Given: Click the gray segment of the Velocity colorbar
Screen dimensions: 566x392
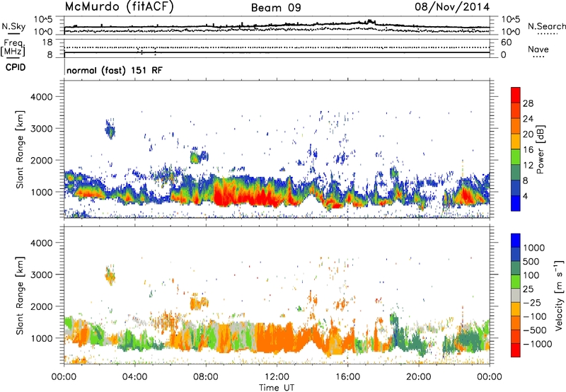Looking at the screenshot, I should point(516,296).
